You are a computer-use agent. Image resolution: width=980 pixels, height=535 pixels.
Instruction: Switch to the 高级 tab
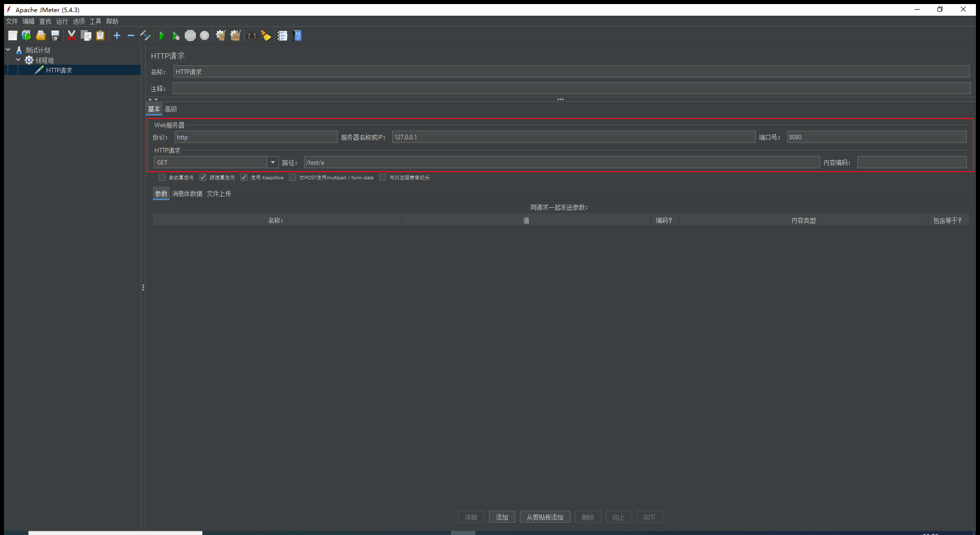(x=171, y=109)
